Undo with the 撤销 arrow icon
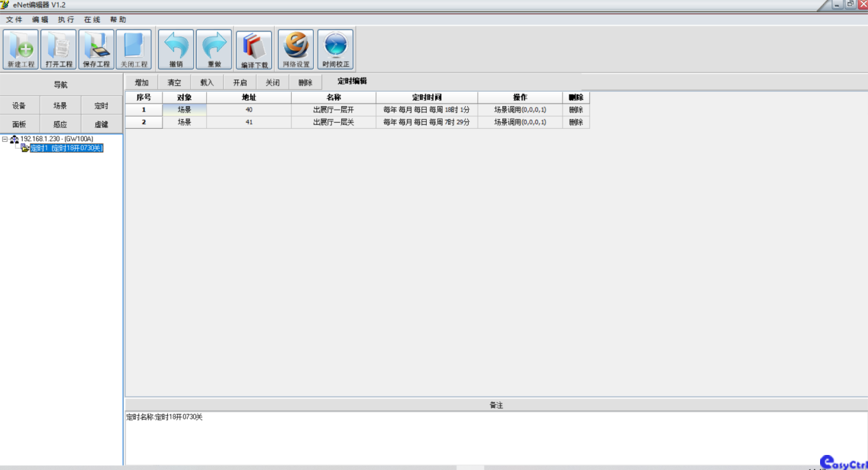868x470 pixels. pos(176,49)
